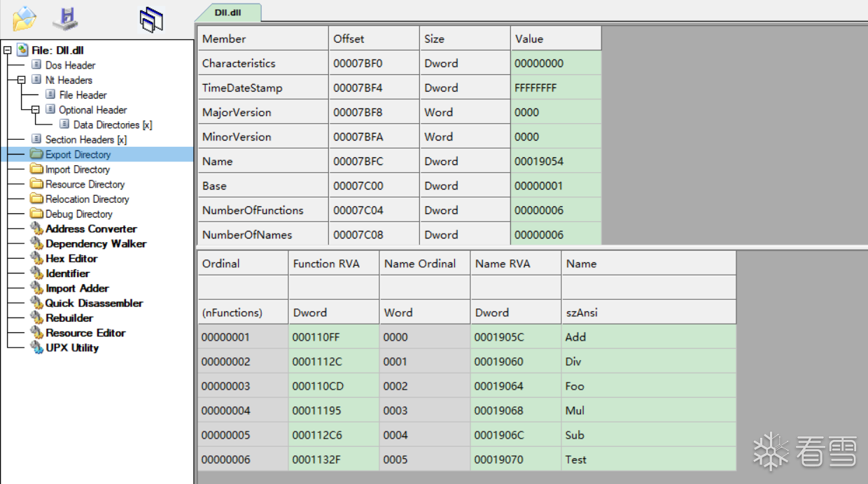Open Data Directories [x] entry
The image size is (868, 484).
(x=112, y=124)
